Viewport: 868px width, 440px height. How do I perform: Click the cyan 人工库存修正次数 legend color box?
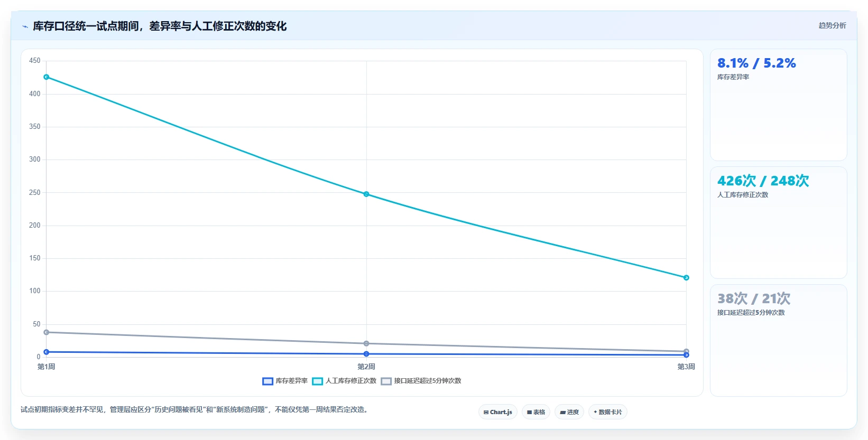pyautogui.click(x=317, y=381)
